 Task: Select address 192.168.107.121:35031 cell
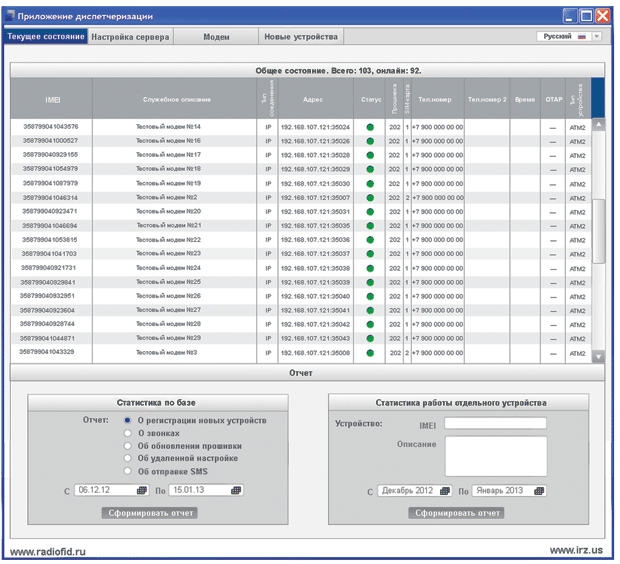point(315,212)
